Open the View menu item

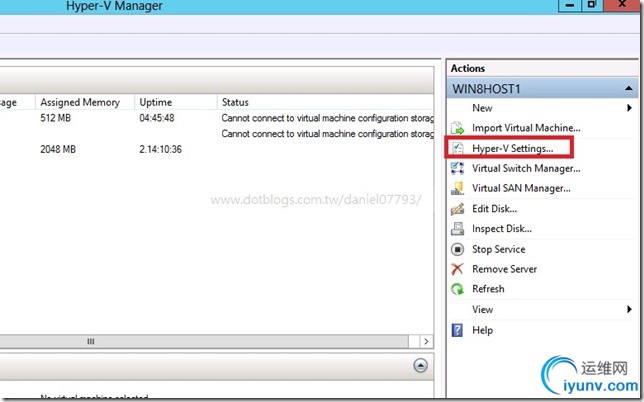click(x=483, y=309)
